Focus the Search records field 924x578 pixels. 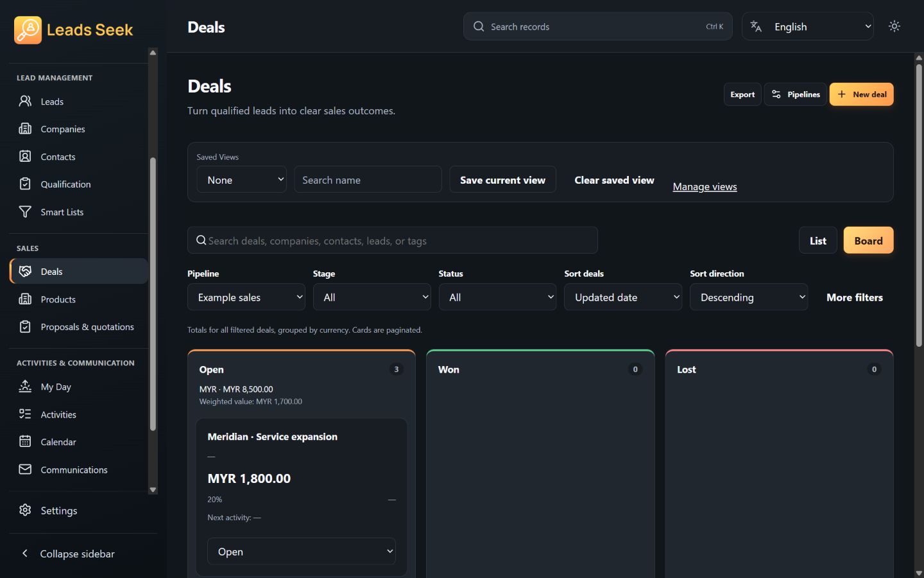(598, 26)
